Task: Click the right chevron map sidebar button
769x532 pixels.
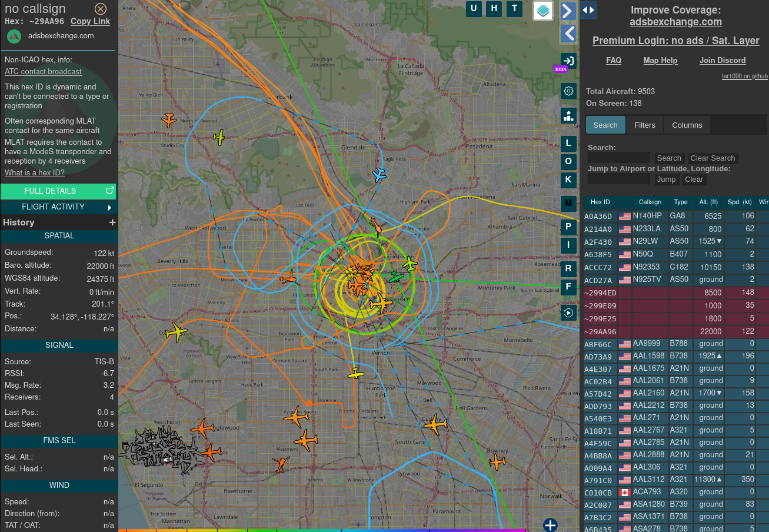Action: (568, 11)
